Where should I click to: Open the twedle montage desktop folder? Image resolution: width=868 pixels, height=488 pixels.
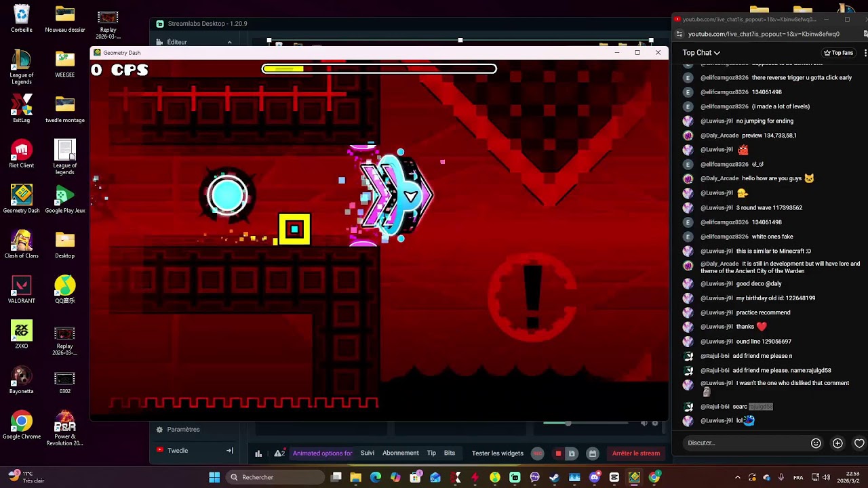[x=65, y=108]
